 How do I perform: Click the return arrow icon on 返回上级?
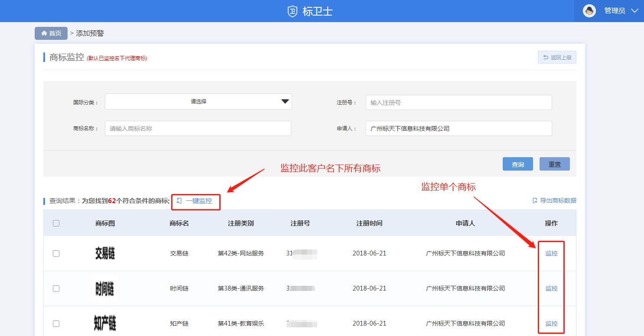pyautogui.click(x=545, y=57)
